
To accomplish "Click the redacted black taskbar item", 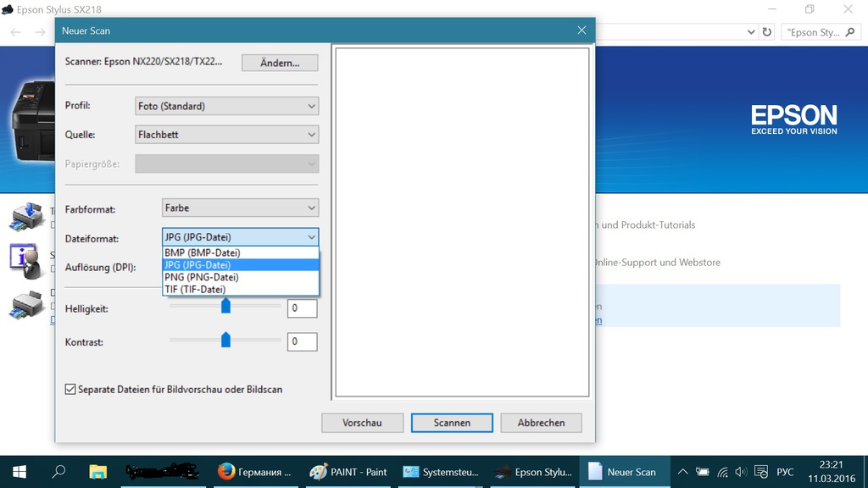I will click(x=162, y=472).
